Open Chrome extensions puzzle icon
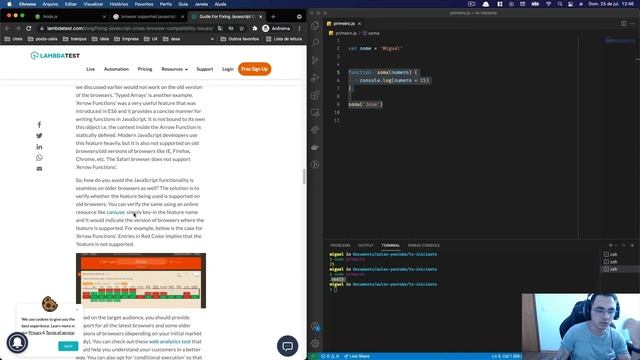 pos(255,28)
